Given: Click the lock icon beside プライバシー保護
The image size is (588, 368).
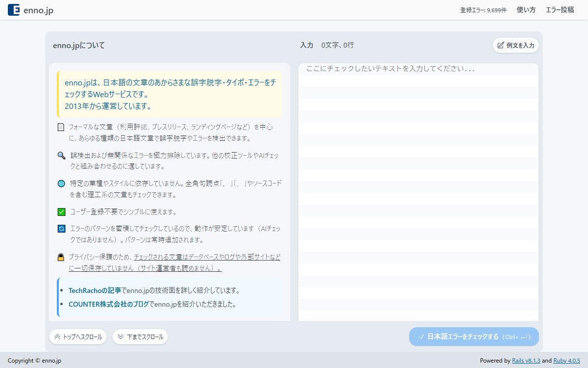Looking at the screenshot, I should tap(61, 257).
